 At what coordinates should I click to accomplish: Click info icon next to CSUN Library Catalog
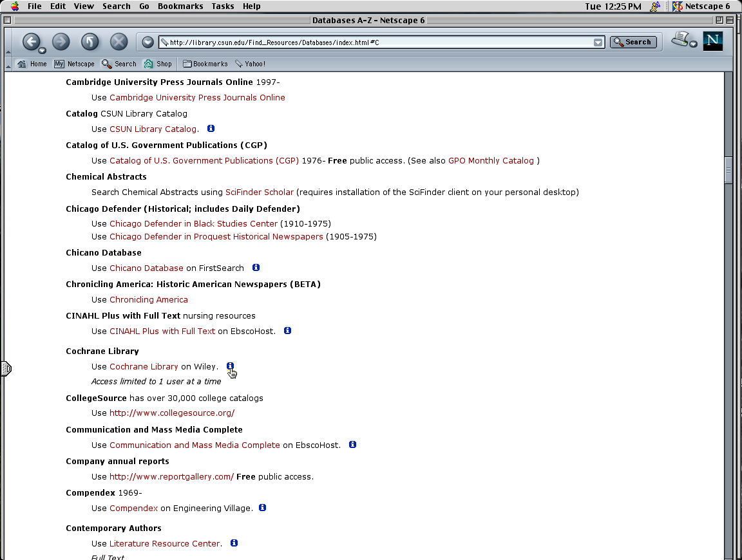(x=211, y=128)
